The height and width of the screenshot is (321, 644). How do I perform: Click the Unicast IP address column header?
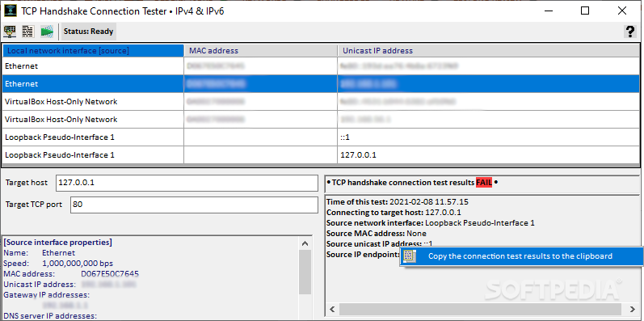489,51
